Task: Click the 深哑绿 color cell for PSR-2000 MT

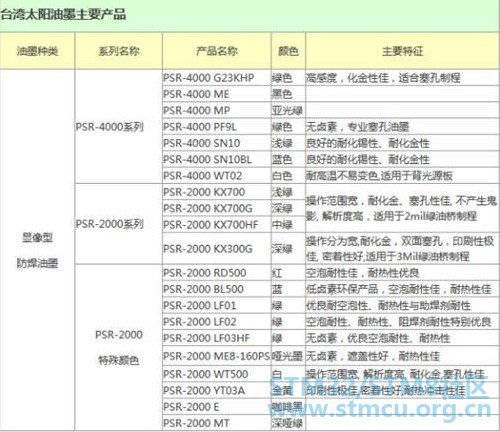Action: click(x=288, y=423)
